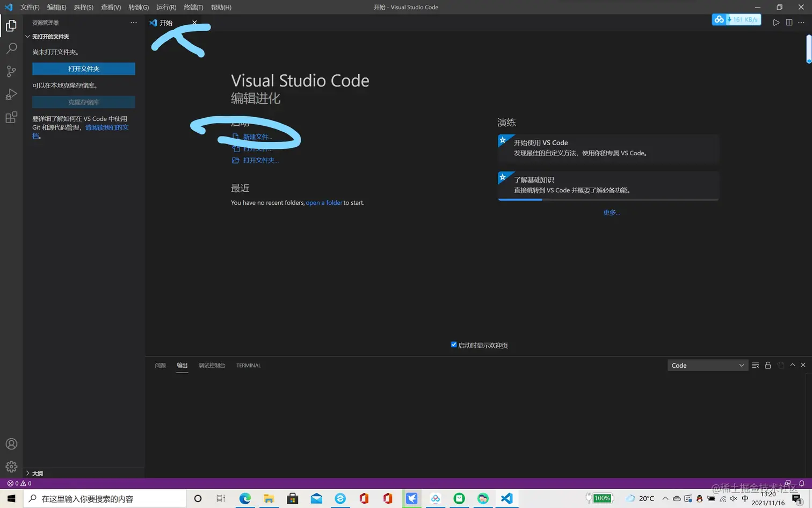Viewport: 812px width, 508px height.
Task: Open the 文件(F) menu
Action: point(30,7)
